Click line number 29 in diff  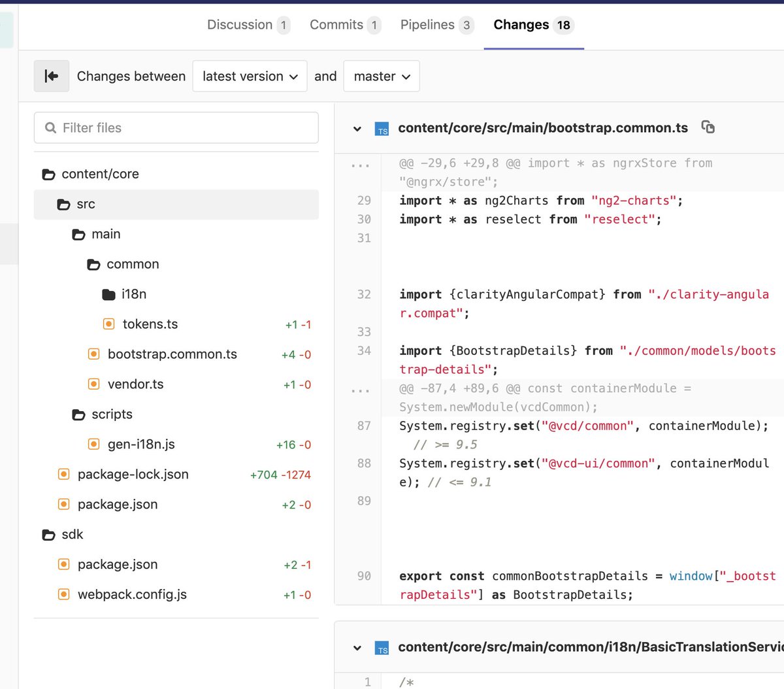pos(364,201)
